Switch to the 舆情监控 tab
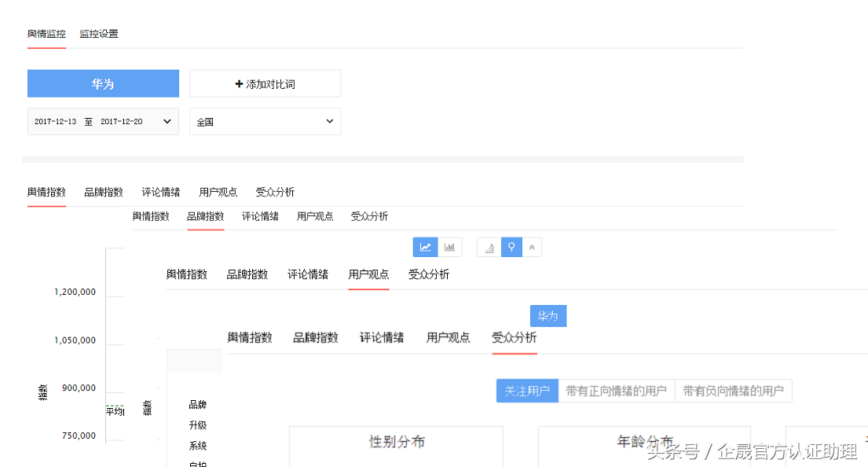This screenshot has width=868, height=467. point(46,34)
